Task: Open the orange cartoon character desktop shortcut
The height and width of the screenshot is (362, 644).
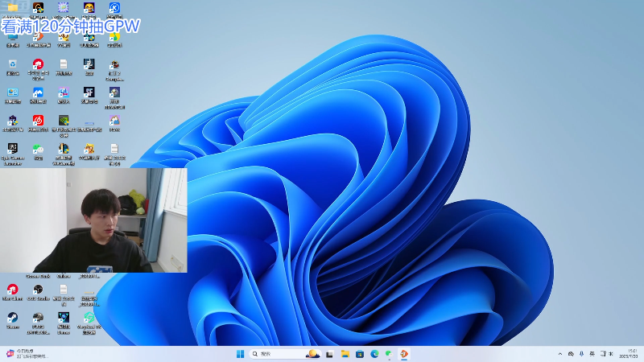Action: [89, 148]
